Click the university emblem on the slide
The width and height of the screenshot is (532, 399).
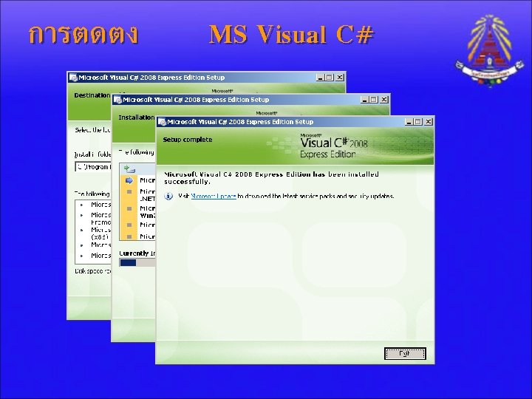(x=489, y=51)
